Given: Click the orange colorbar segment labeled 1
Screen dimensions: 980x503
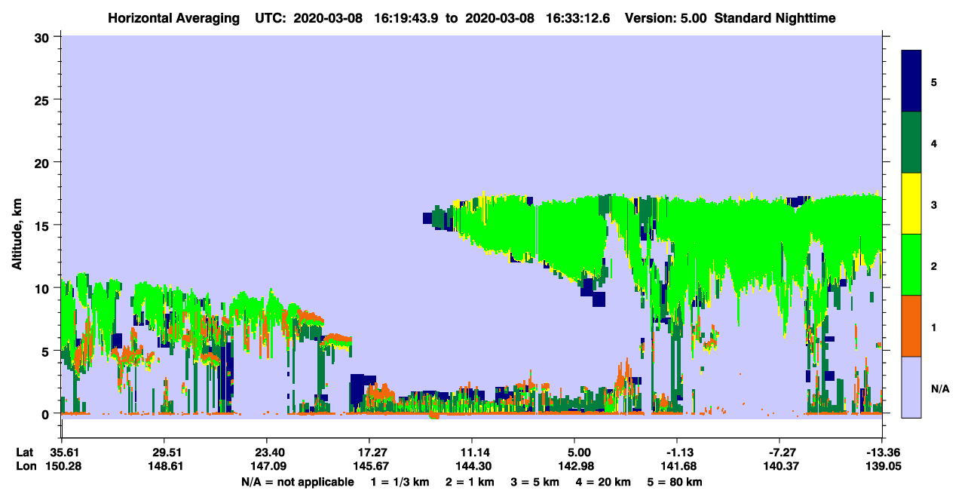Looking at the screenshot, I should 911,326.
